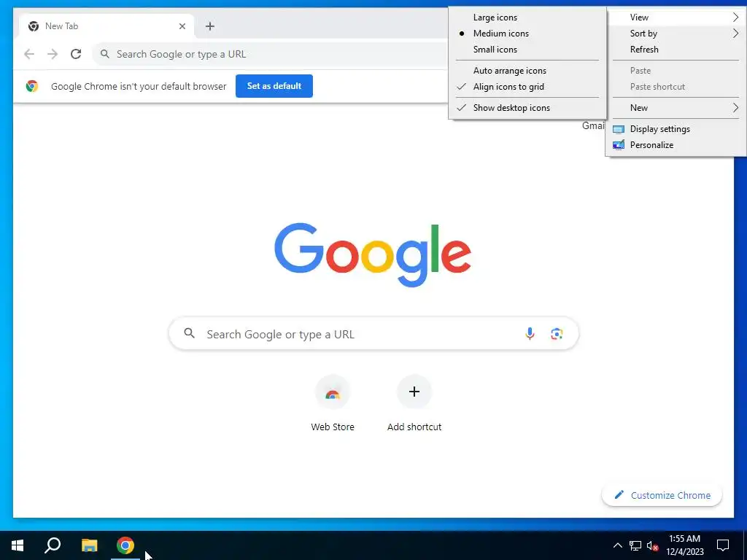The height and width of the screenshot is (560, 747).
Task: Click the Display settings menu entry
Action: (676, 128)
